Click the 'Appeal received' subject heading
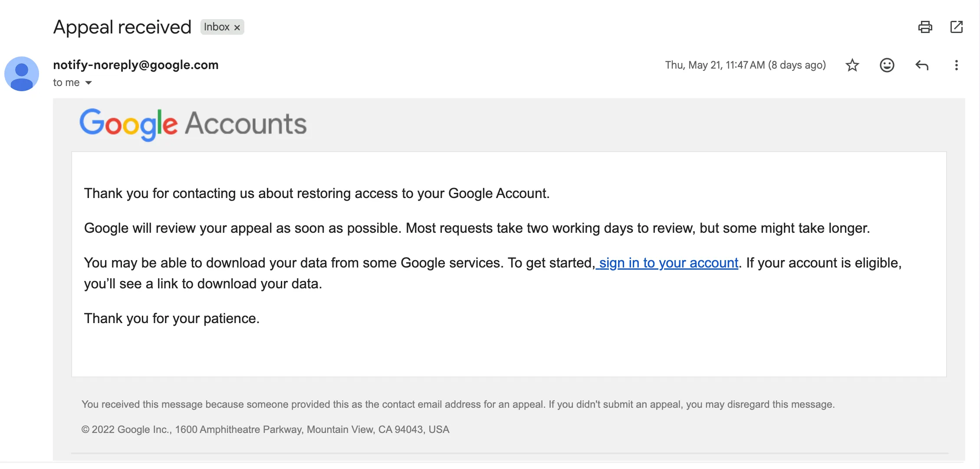The width and height of the screenshot is (980, 469). tap(122, 27)
